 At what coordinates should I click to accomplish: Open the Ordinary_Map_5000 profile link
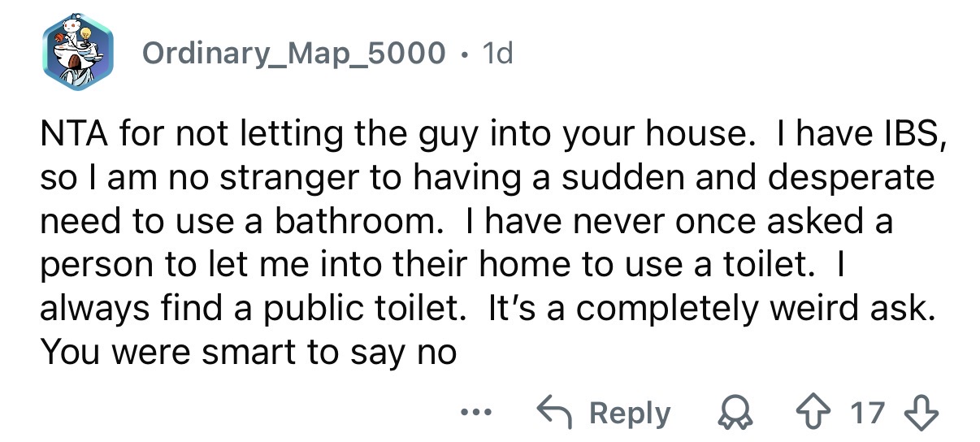[x=293, y=54]
